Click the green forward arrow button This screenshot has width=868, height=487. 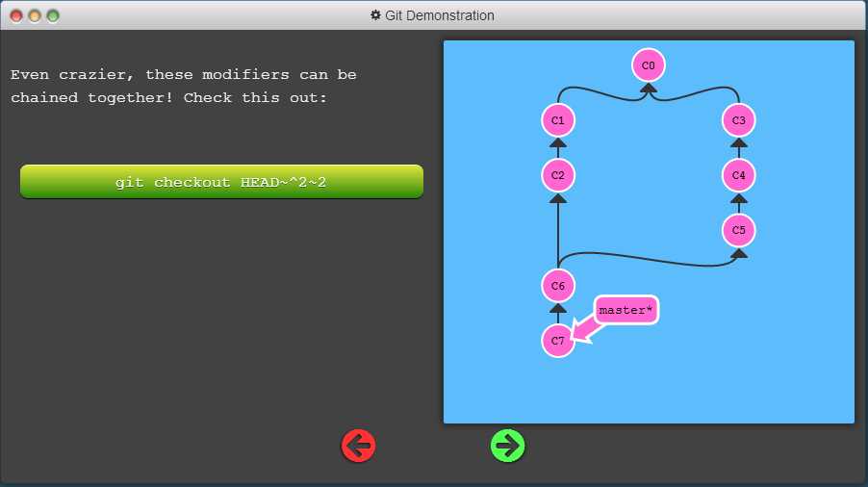(508, 446)
